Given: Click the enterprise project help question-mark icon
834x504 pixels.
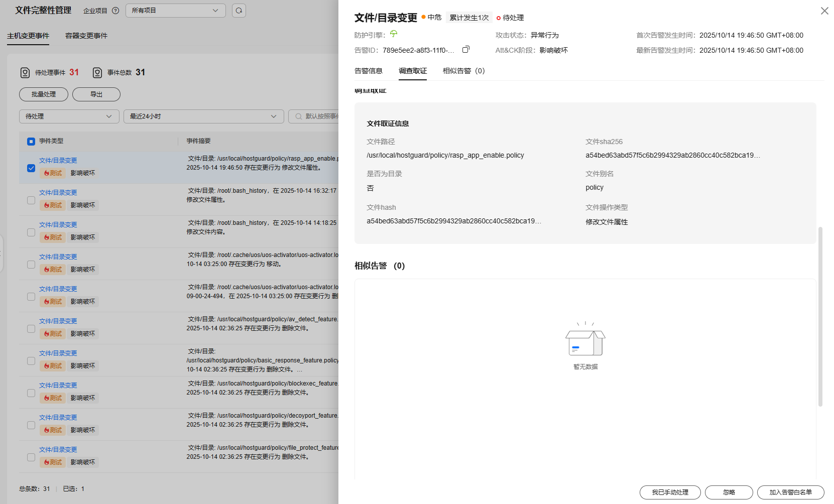Looking at the screenshot, I should 115,11.
